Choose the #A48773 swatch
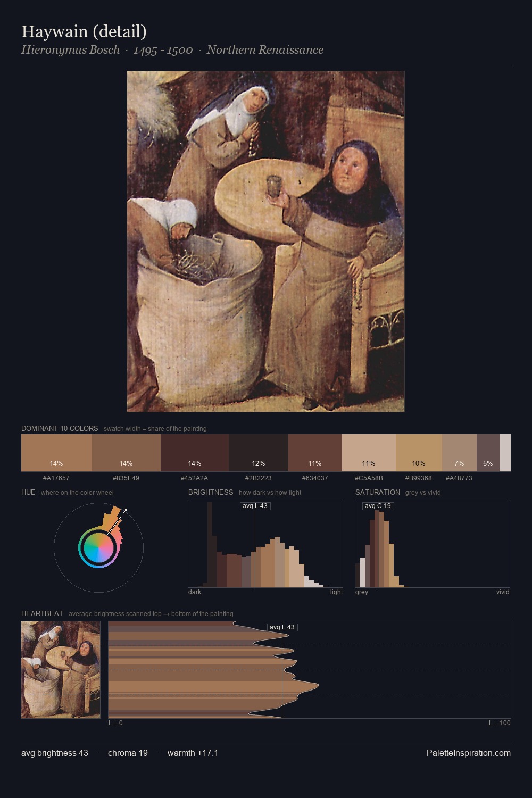532x798 pixels. (x=459, y=453)
